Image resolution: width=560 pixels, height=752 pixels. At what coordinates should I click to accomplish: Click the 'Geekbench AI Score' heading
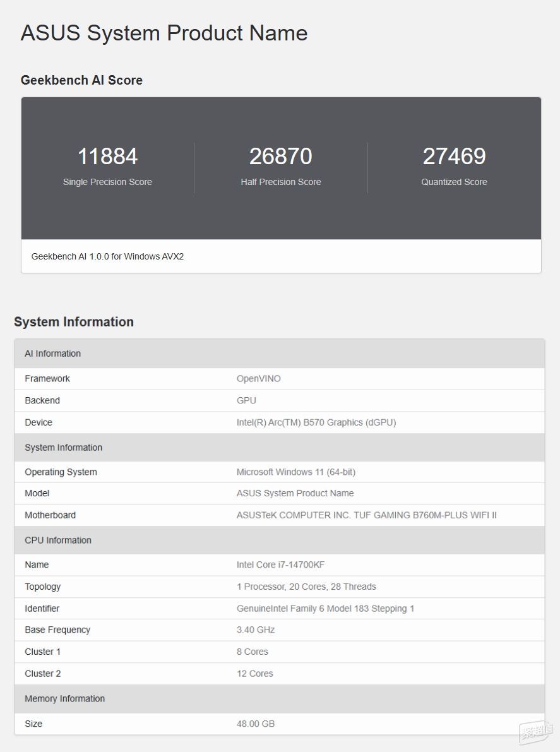click(x=81, y=80)
